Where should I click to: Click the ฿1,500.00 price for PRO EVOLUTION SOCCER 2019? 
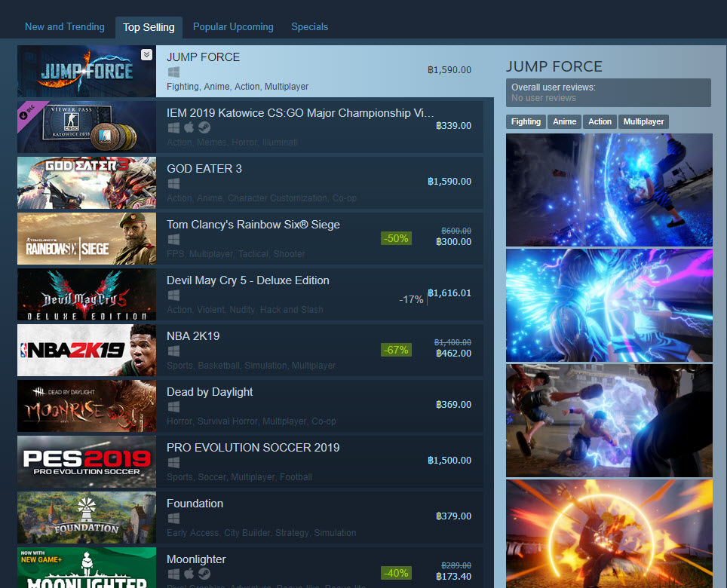click(449, 460)
